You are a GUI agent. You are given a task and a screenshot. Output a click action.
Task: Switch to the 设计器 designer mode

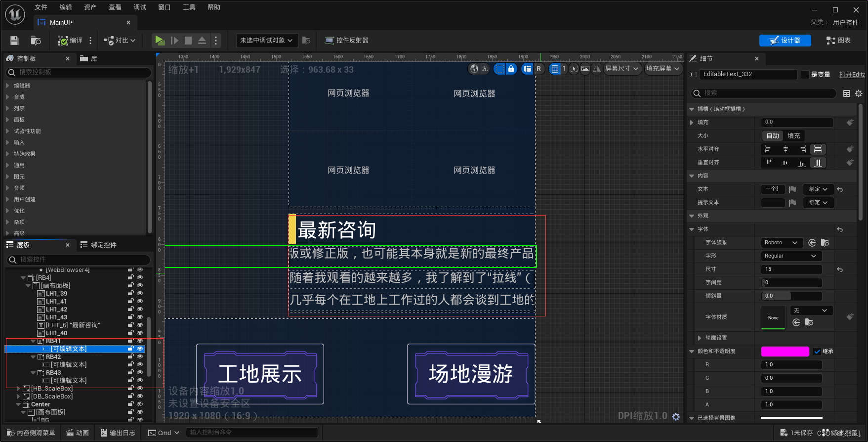tap(785, 41)
